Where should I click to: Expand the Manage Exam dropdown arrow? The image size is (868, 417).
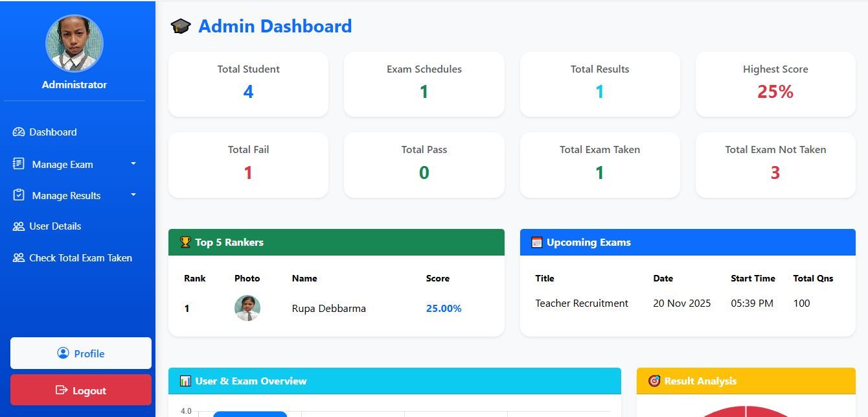click(133, 164)
